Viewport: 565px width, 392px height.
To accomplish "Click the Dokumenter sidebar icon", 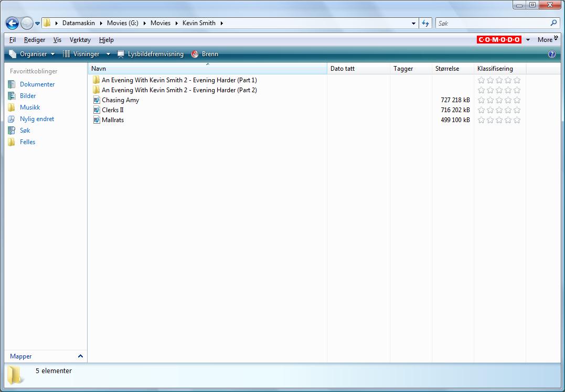I will click(12, 84).
